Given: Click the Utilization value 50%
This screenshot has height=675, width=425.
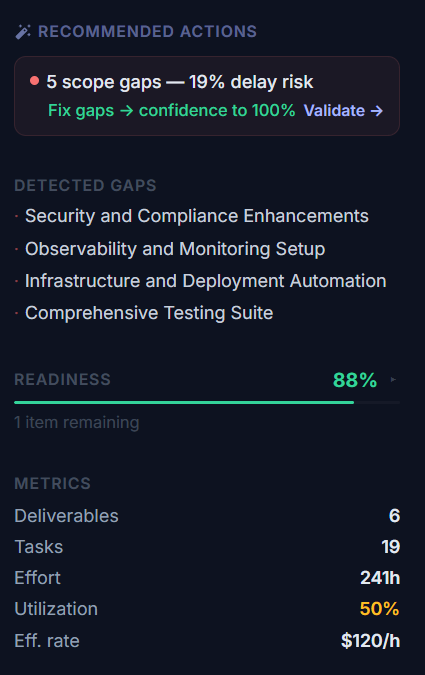Looking at the screenshot, I should [x=379, y=609].
